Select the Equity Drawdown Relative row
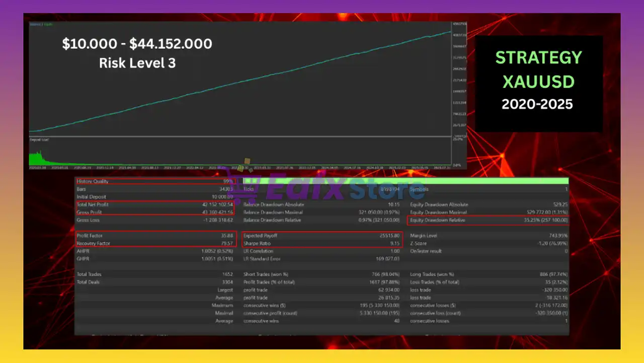Image resolution: width=644 pixels, height=363 pixels. pos(488,220)
